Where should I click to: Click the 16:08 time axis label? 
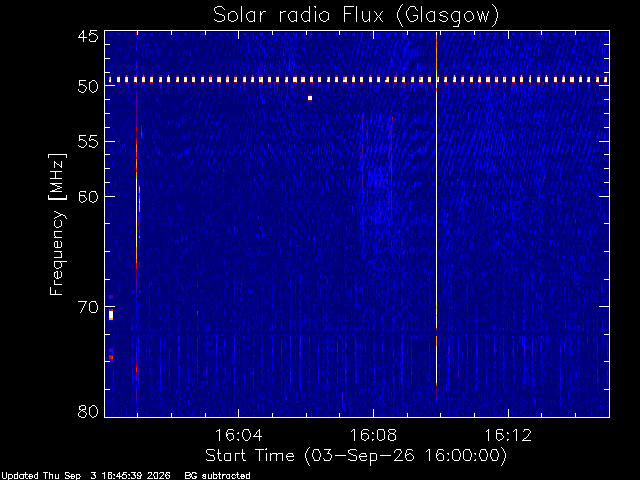click(373, 435)
